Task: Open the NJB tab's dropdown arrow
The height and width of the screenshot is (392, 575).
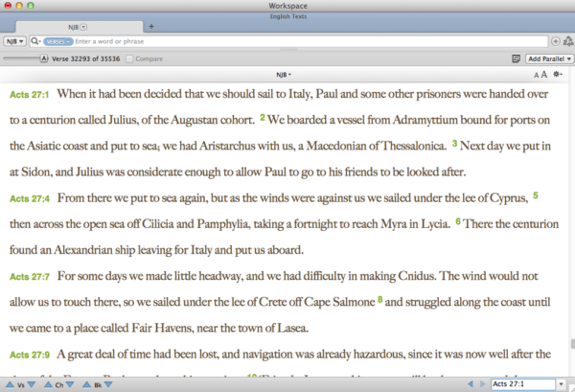Action: click(x=83, y=27)
